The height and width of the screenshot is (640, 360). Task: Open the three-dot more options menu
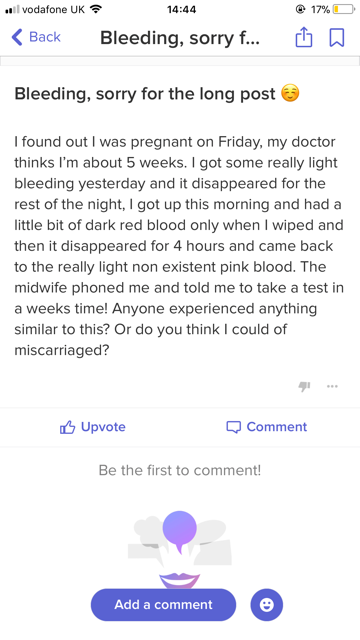click(x=332, y=386)
